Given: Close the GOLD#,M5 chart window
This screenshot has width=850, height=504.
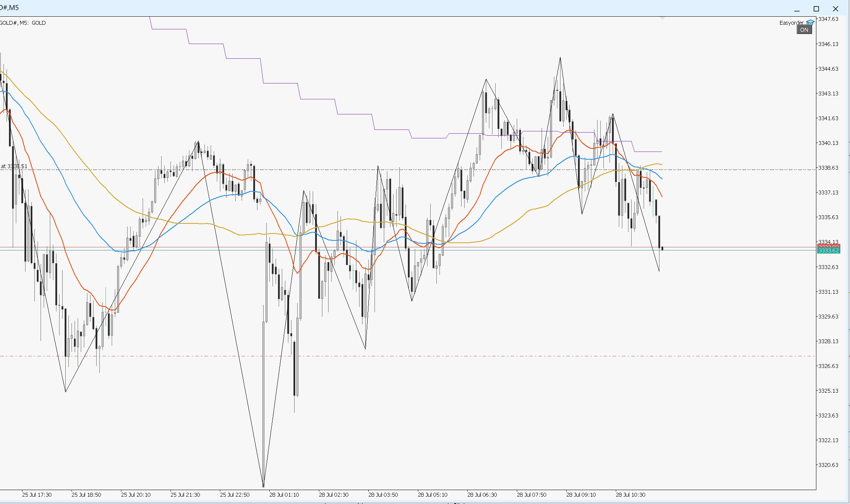Looking at the screenshot, I should pos(835,9).
